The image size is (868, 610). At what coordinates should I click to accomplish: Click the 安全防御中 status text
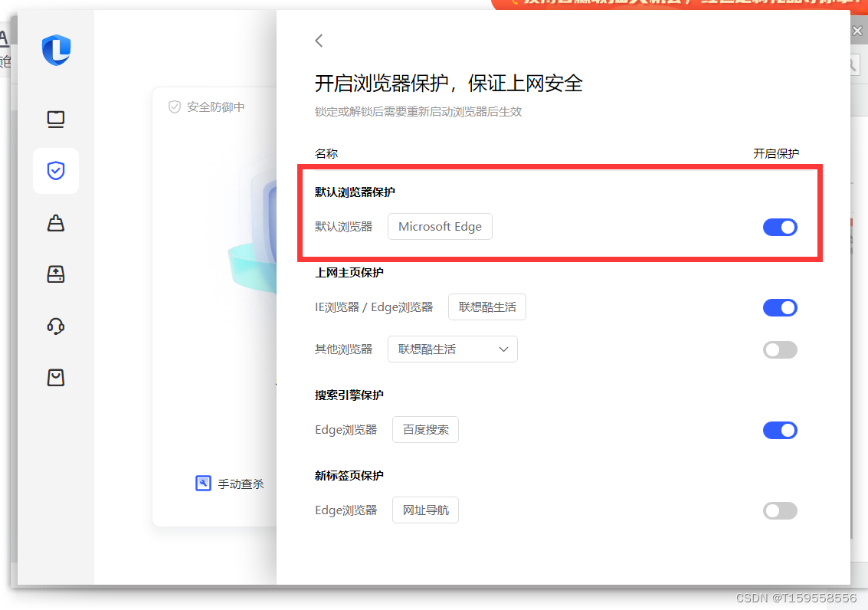coord(216,107)
